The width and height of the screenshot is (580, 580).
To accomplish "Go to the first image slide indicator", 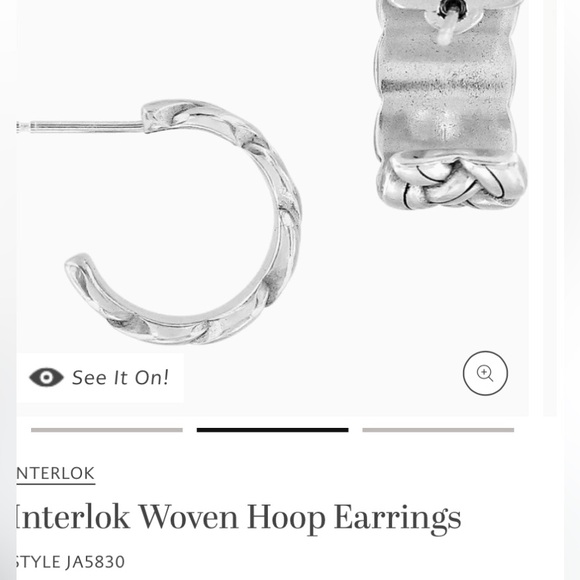I will click(107, 430).
